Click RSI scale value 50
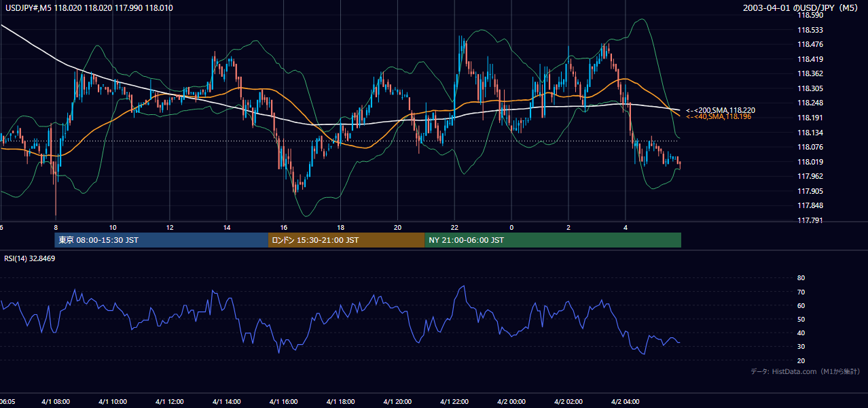 click(801, 319)
